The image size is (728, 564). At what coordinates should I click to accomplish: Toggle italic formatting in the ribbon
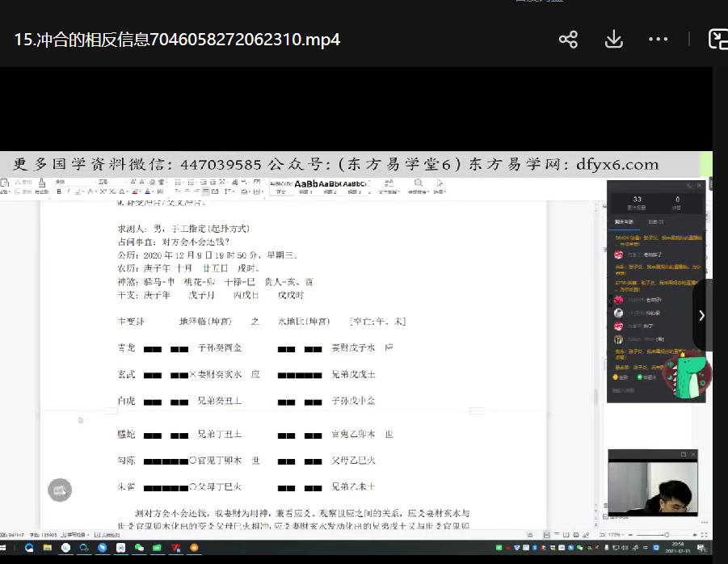coord(68,192)
